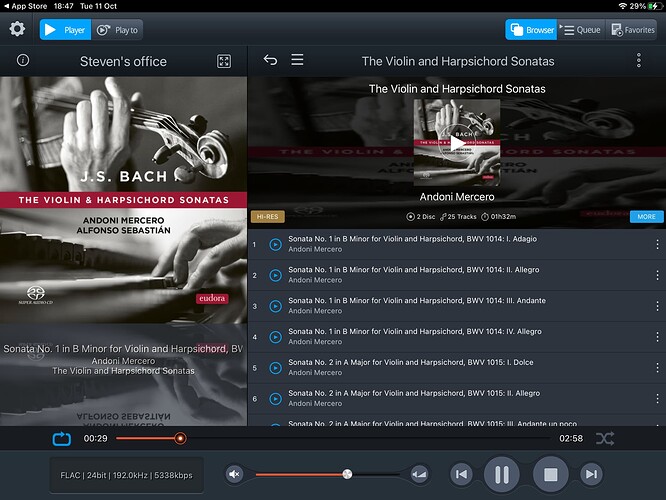Click the now-playing track title text
The image size is (666, 500).
(123, 349)
